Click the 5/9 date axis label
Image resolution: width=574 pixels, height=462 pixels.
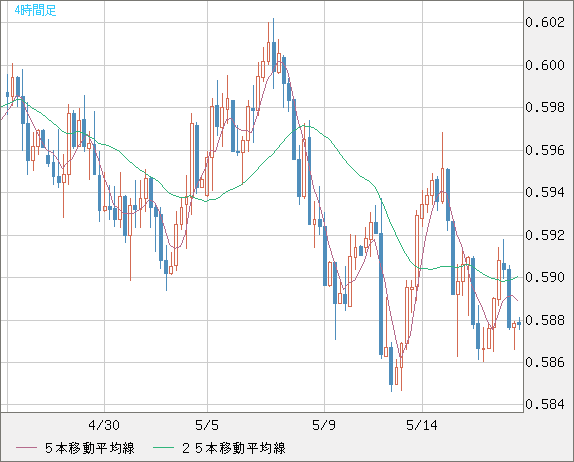point(324,425)
